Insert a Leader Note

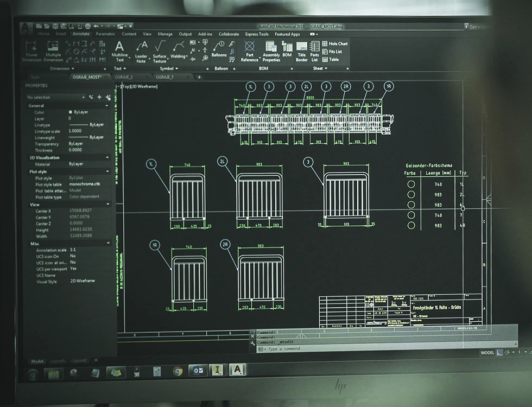click(x=141, y=52)
